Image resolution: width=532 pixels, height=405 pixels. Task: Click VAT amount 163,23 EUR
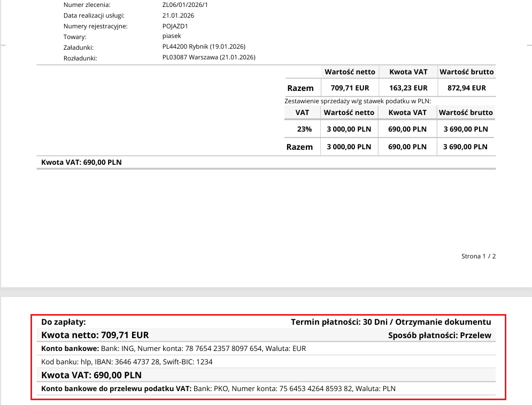pyautogui.click(x=408, y=88)
